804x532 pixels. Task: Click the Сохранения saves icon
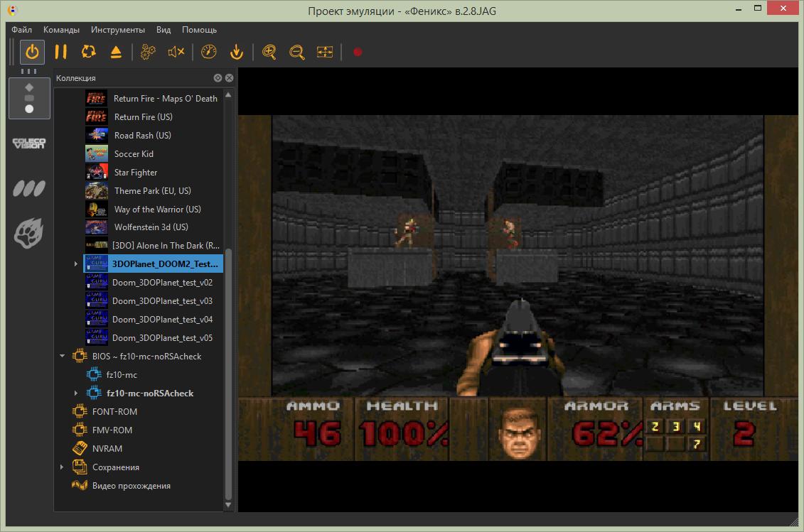tap(80, 467)
